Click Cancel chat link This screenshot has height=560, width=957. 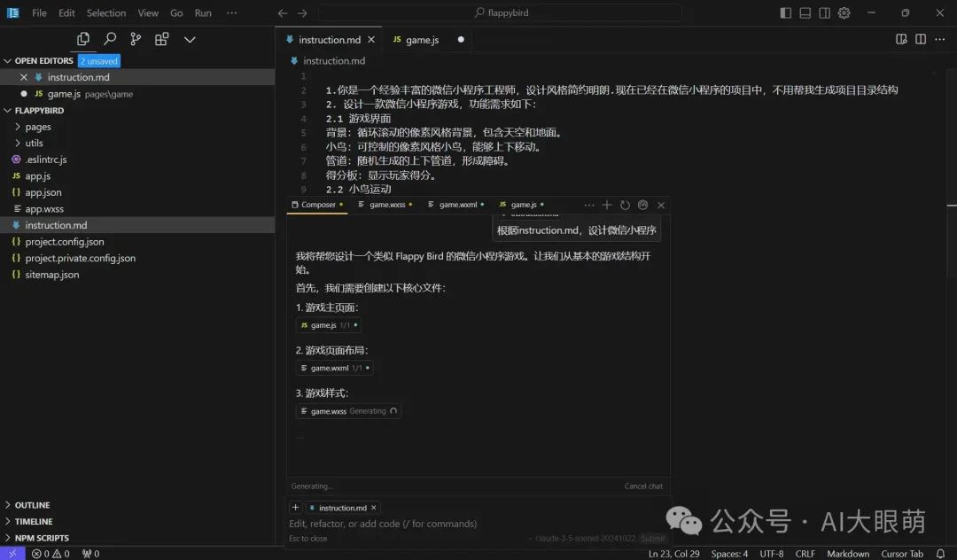(643, 486)
